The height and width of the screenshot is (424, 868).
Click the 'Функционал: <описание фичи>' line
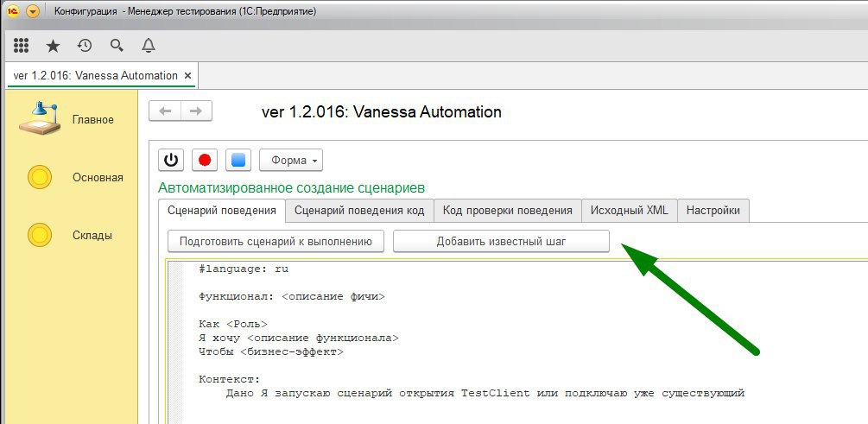point(292,297)
